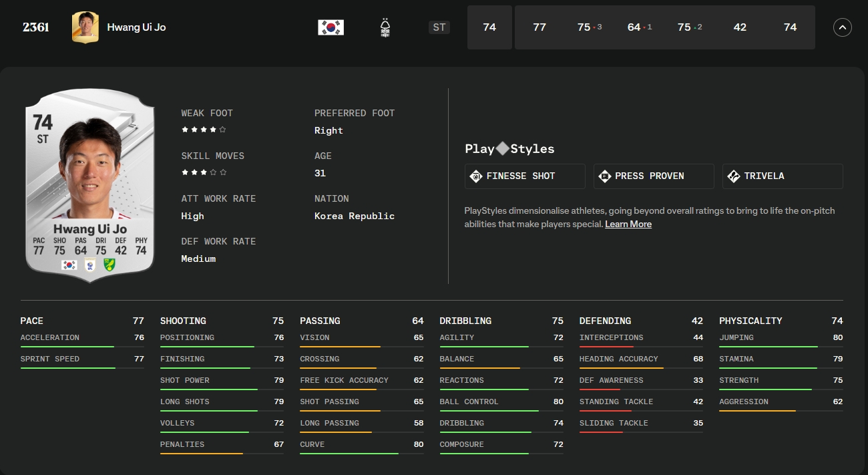This screenshot has height=475, width=868.
Task: Click the header pace value 77
Action: pos(539,27)
